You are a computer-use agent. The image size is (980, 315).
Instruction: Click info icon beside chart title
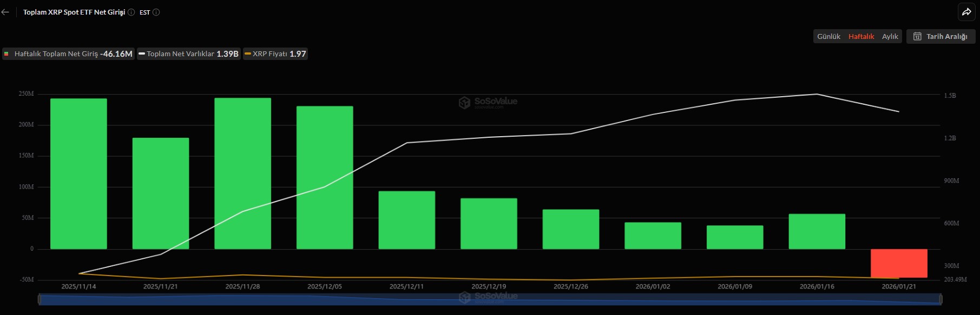tap(131, 12)
